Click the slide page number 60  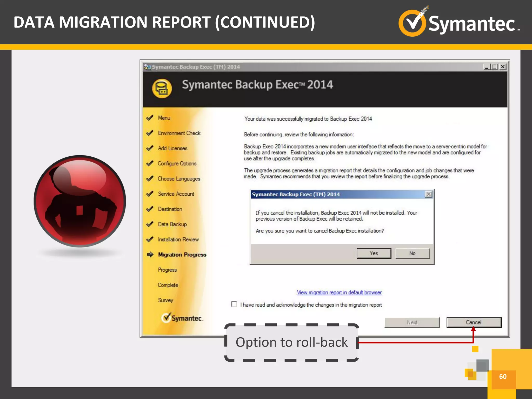503,376
